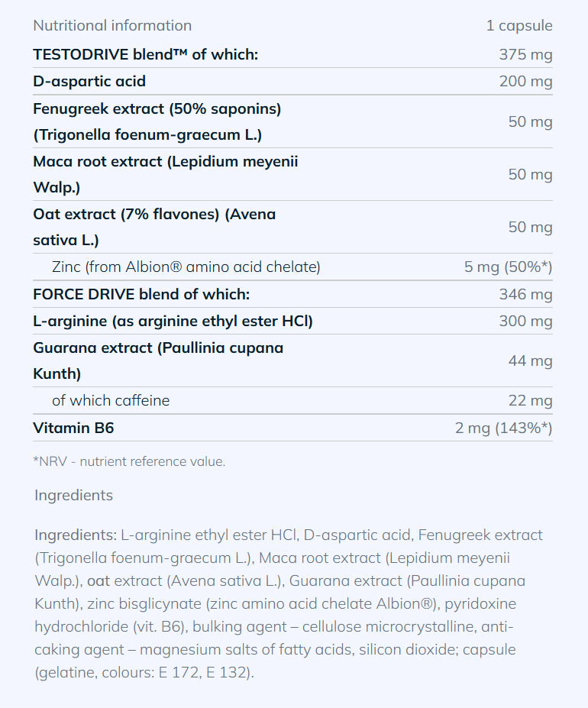Image resolution: width=588 pixels, height=708 pixels.
Task: Click the bold 'Ingredients:' paragraph label
Action: coord(75,535)
